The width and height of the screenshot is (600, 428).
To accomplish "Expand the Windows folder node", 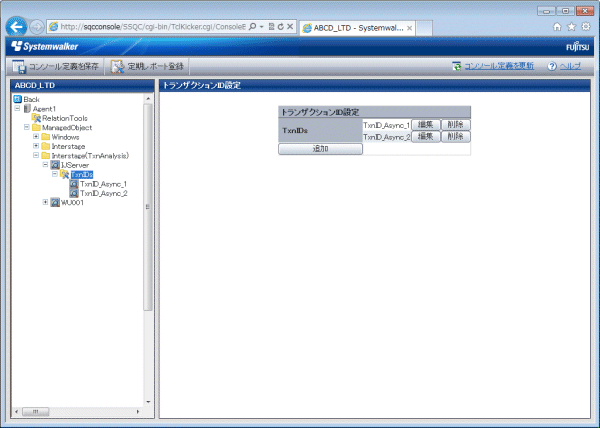I will (x=36, y=136).
